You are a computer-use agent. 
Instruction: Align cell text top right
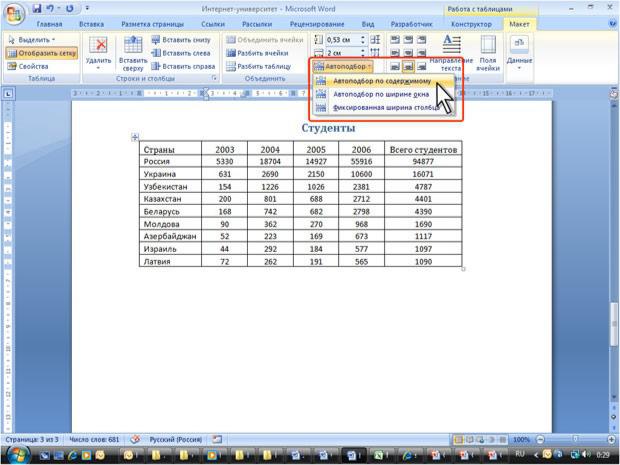[422, 40]
